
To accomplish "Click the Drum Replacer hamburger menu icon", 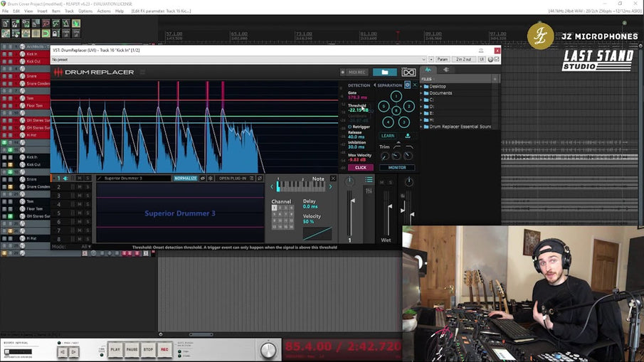I will [142, 73].
